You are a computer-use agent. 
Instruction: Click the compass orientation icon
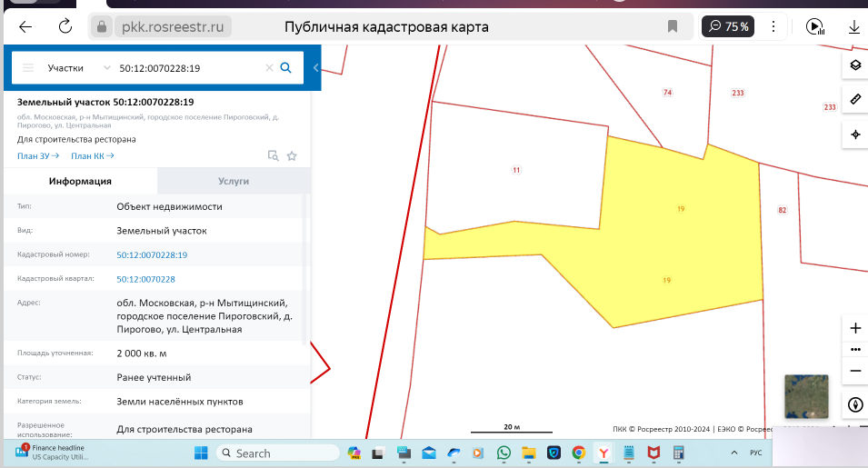[x=854, y=404]
